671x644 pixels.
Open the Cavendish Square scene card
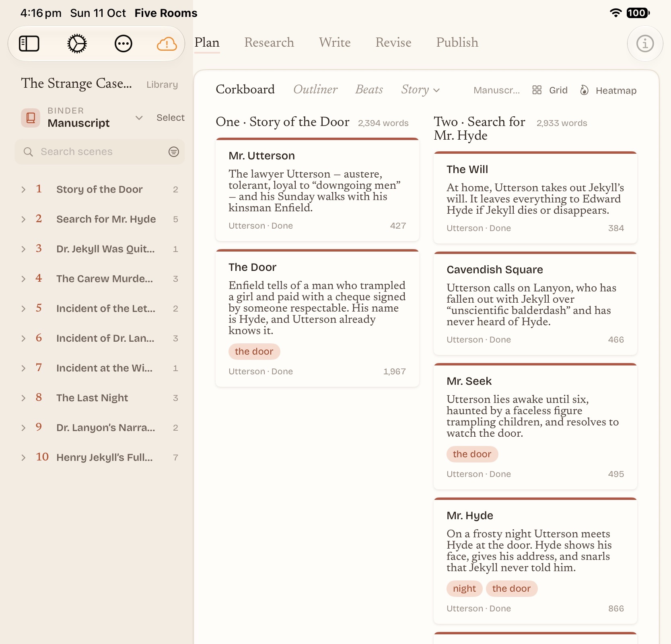pos(535,303)
